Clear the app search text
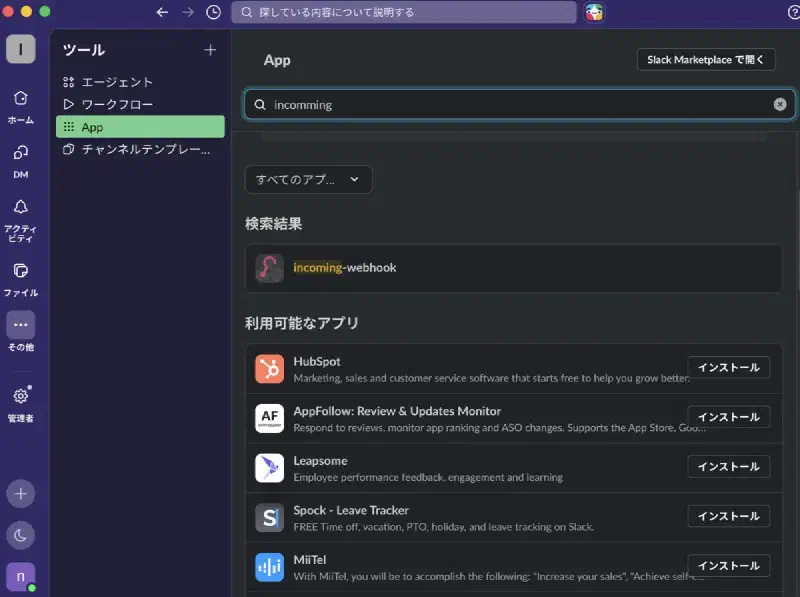This screenshot has height=597, width=800. coord(780,105)
